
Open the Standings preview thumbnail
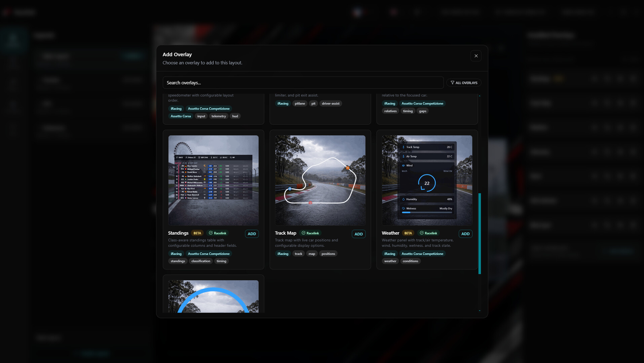[x=213, y=180]
